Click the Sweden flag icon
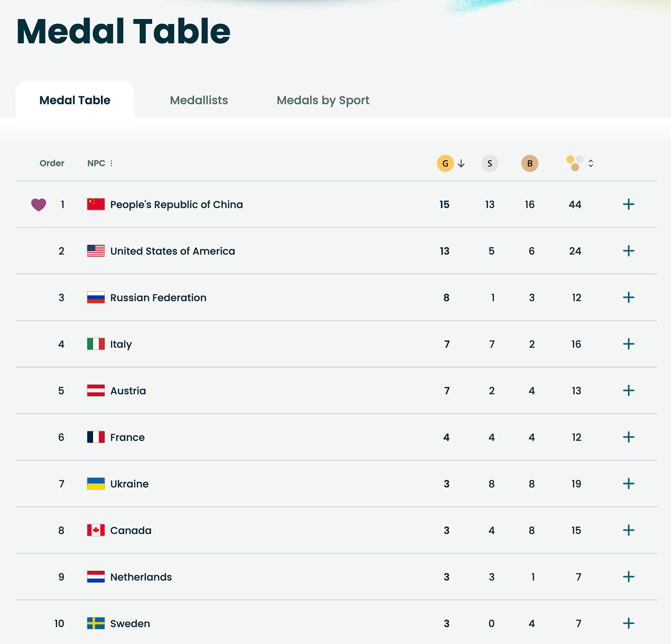671x644 pixels. tap(96, 623)
